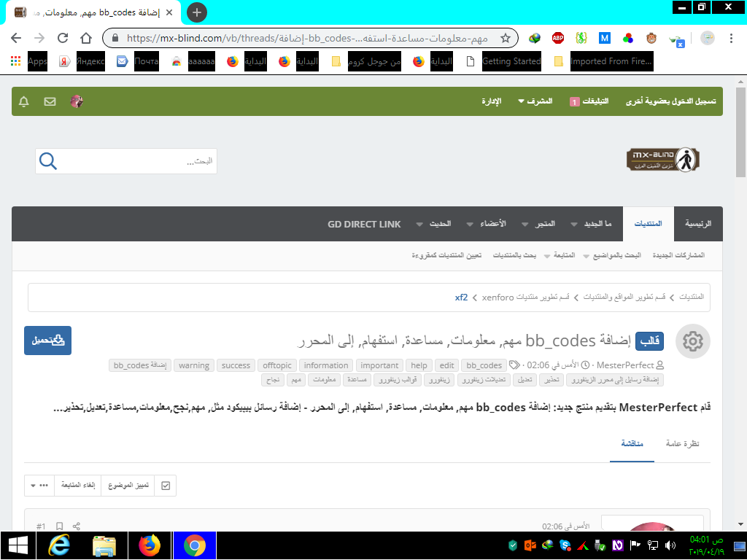Open the notifications bell icon
The image size is (747, 560).
tap(24, 101)
